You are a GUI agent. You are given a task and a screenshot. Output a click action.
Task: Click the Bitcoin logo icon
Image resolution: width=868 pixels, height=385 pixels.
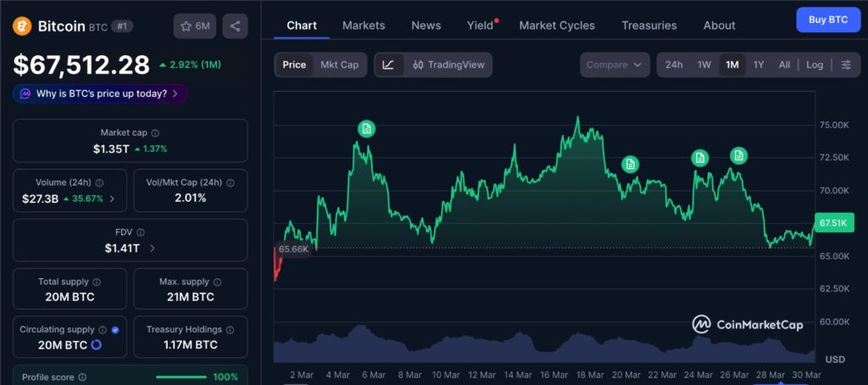23,26
